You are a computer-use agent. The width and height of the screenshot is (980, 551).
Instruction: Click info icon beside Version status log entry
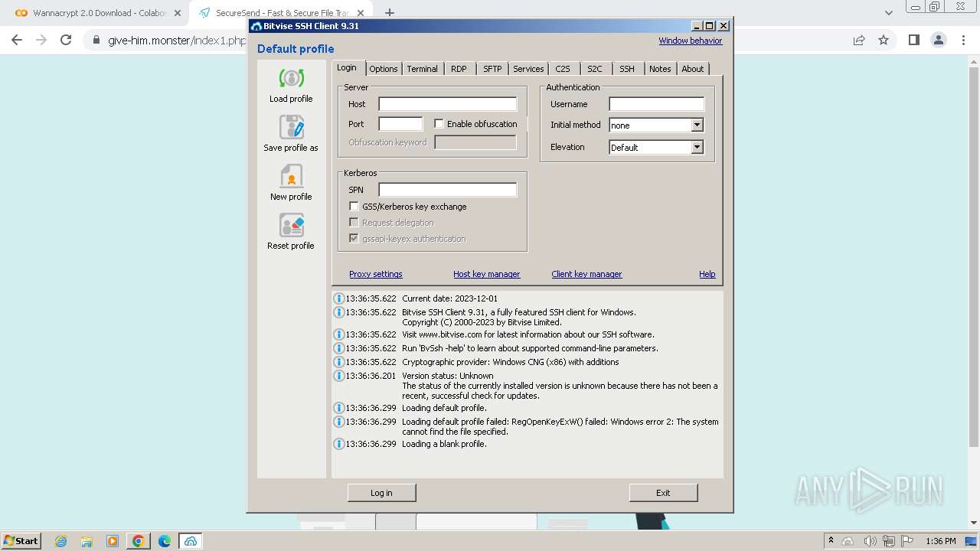338,376
